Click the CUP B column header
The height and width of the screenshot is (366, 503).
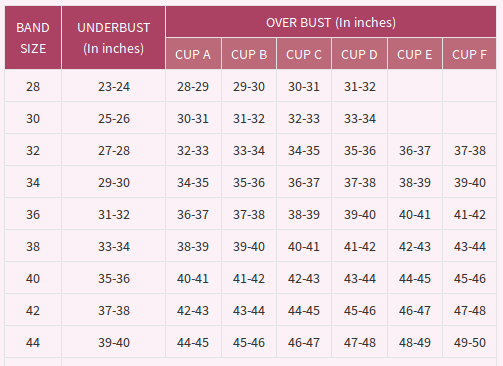[x=249, y=54]
